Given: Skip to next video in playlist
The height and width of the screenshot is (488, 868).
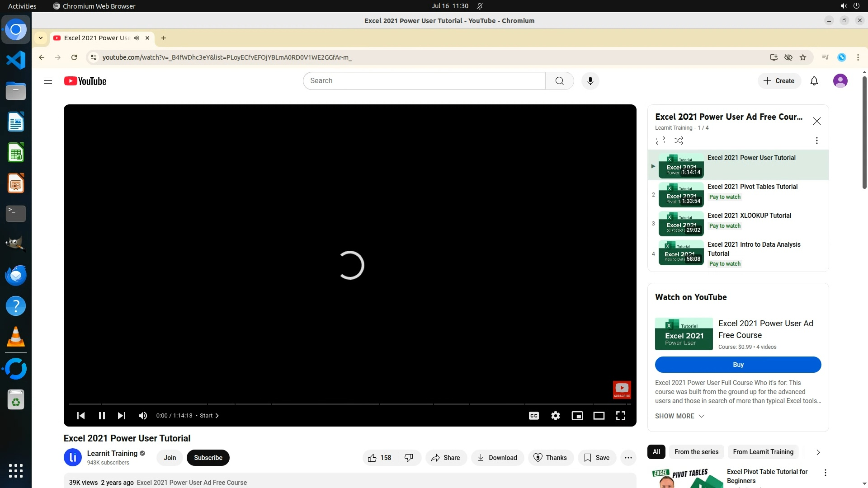Looking at the screenshot, I should [122, 416].
